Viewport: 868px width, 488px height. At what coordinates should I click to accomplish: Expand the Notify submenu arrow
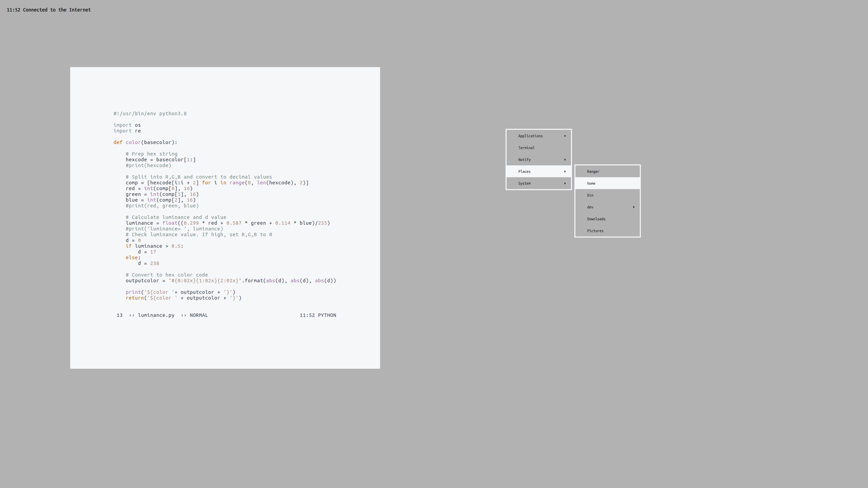click(565, 160)
